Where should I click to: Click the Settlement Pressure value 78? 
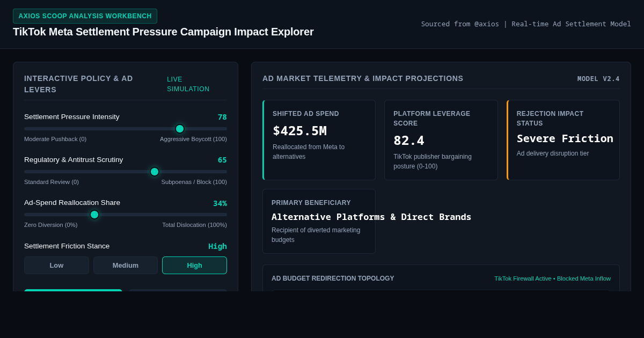click(x=222, y=117)
